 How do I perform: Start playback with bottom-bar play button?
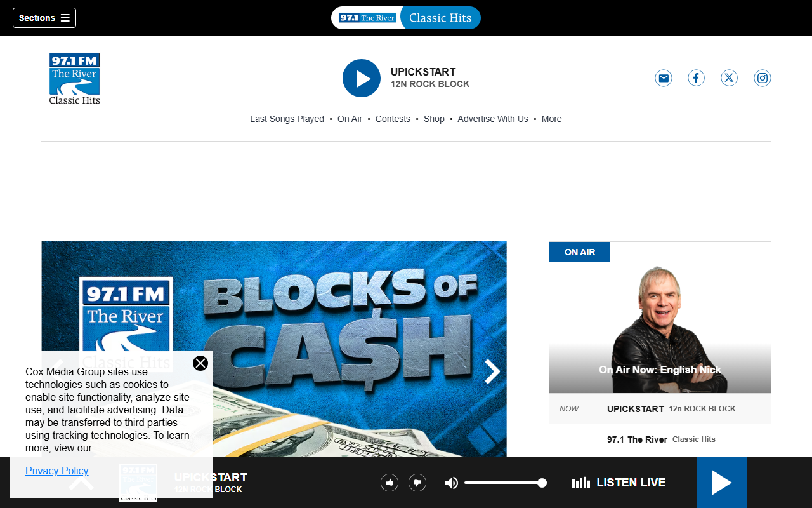click(722, 483)
